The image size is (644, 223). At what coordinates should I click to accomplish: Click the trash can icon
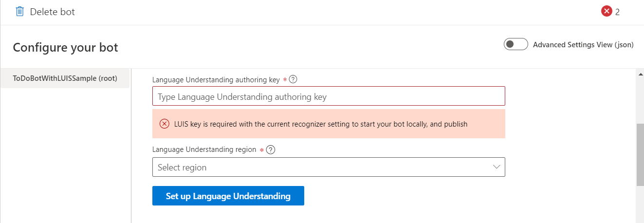[20, 12]
